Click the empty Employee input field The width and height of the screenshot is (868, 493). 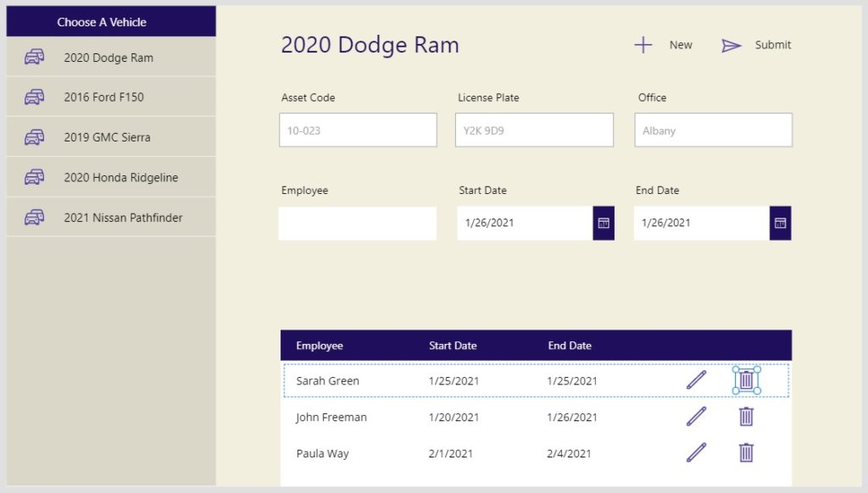pos(358,224)
